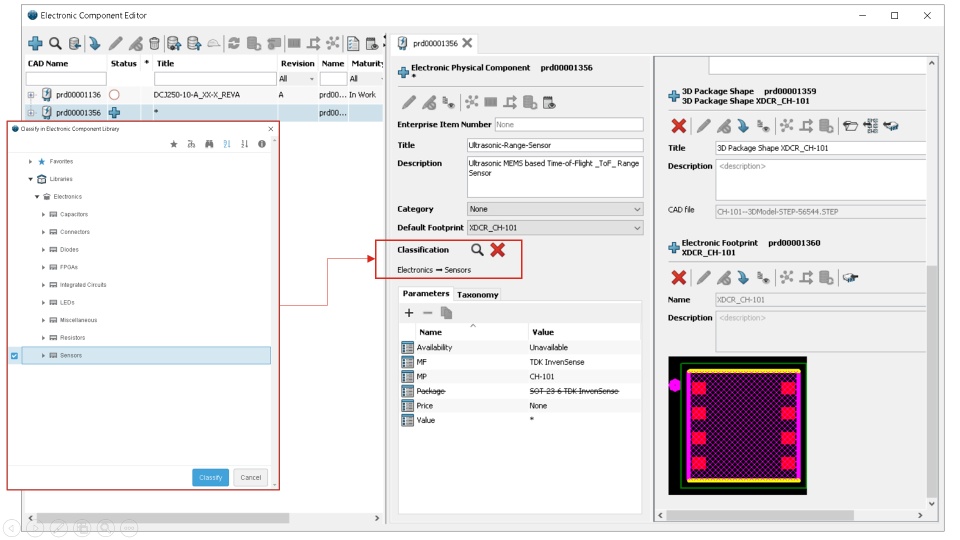Click the magnifier Search icon in main toolbar
Screen dimensions: 960x540
point(55,43)
